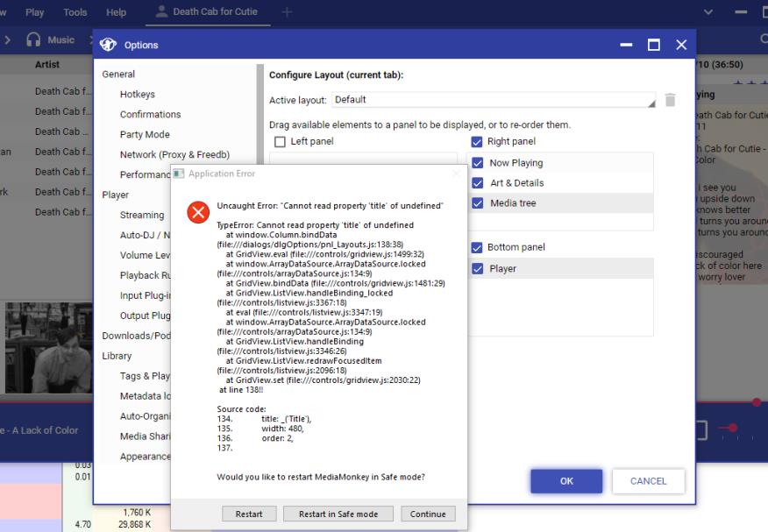Close the Application Error dialog with X
The height and width of the screenshot is (532, 768).
pos(455,174)
